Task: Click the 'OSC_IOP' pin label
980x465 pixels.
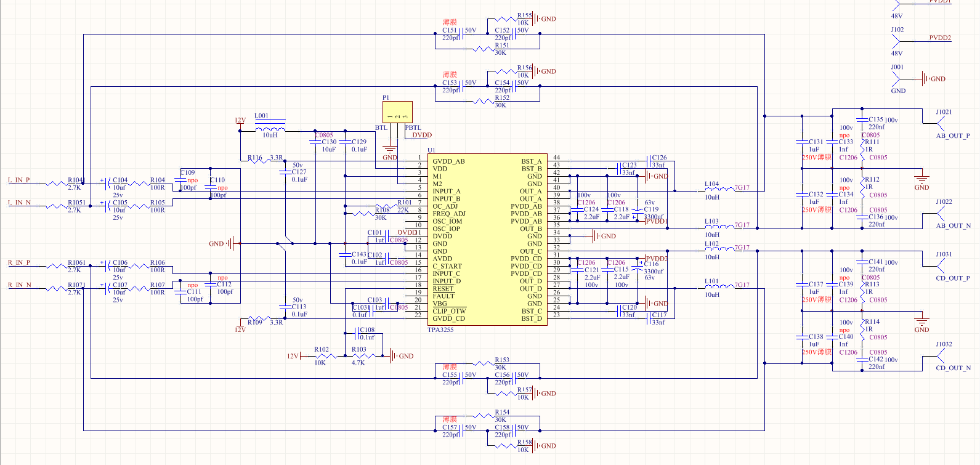Action: click(447, 228)
